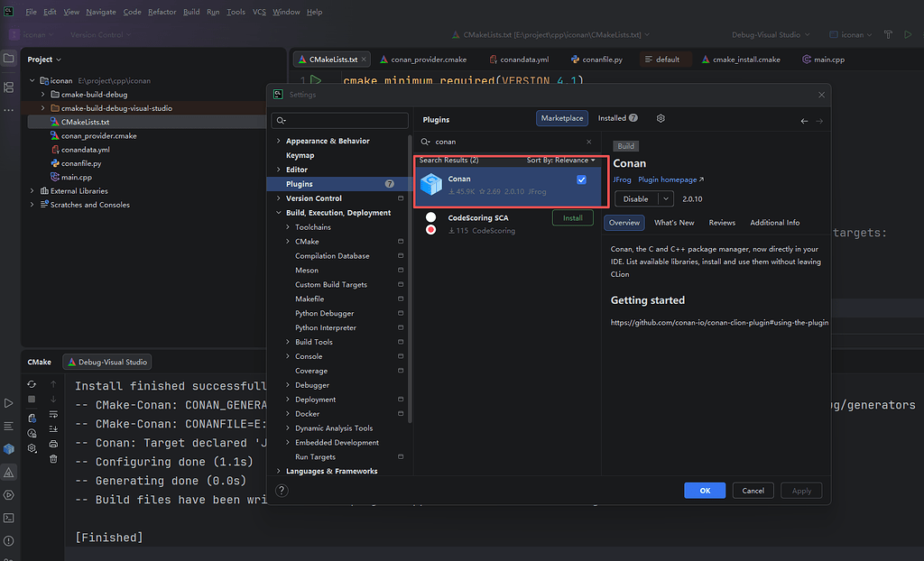Click the Disable plugin button

(x=636, y=199)
